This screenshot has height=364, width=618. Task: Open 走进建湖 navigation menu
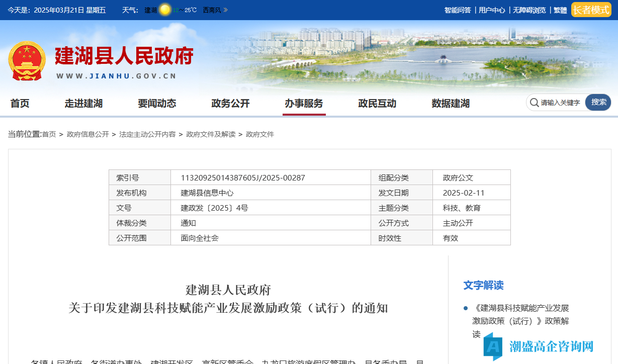[x=83, y=104]
